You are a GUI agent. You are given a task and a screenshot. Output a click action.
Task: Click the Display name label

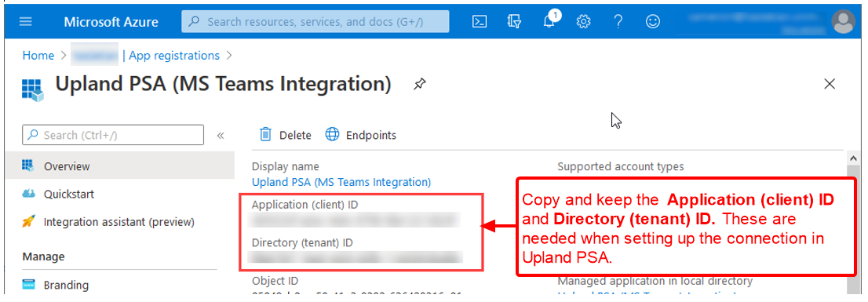[x=285, y=166]
